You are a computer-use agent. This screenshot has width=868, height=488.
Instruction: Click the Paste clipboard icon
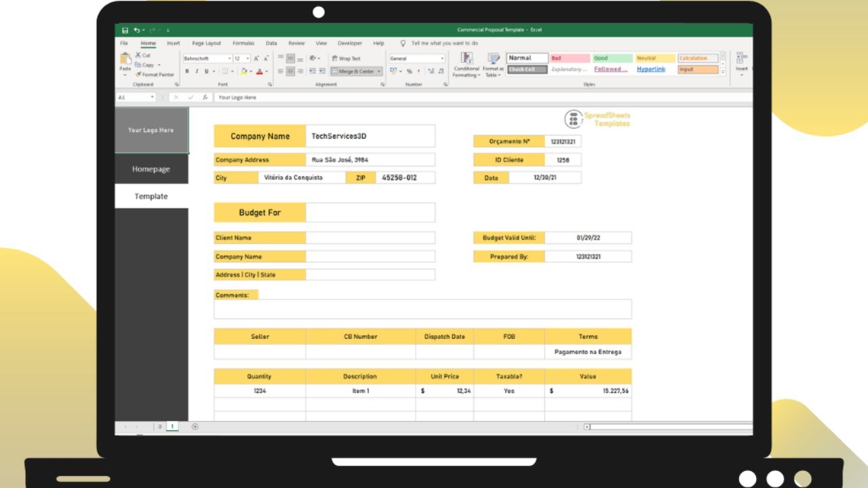[125, 58]
